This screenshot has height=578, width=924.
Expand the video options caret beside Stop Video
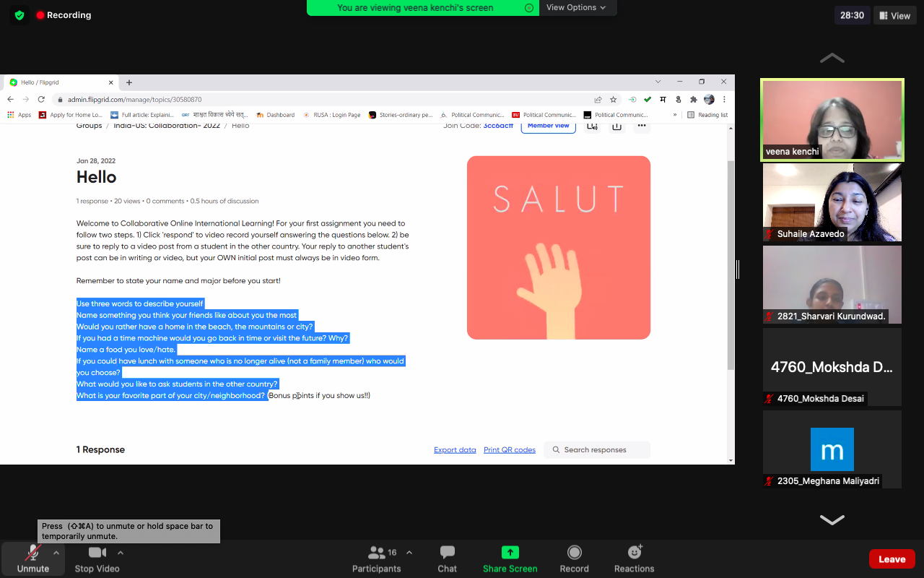pyautogui.click(x=121, y=553)
